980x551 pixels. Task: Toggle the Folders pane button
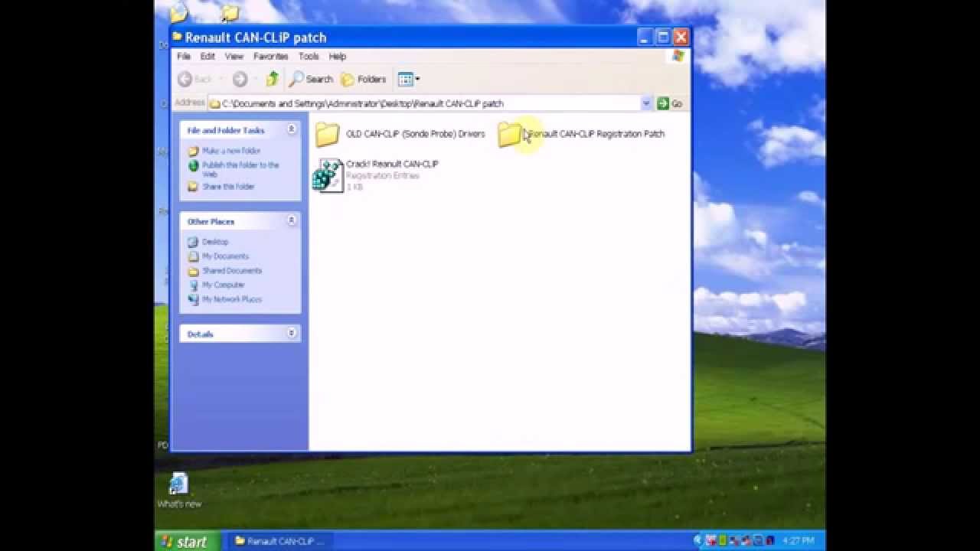click(x=364, y=79)
